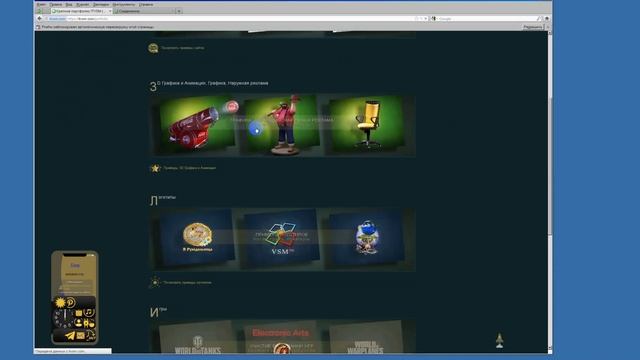Open the lumberjack figure 3D thumbnail
The image size is (640, 360).
pyautogui.click(x=282, y=125)
